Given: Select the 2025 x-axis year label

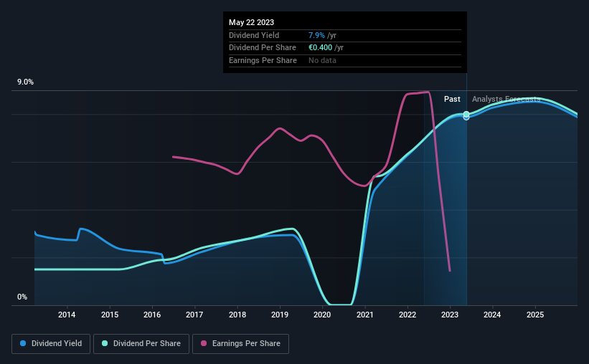Looking at the screenshot, I should [x=535, y=315].
